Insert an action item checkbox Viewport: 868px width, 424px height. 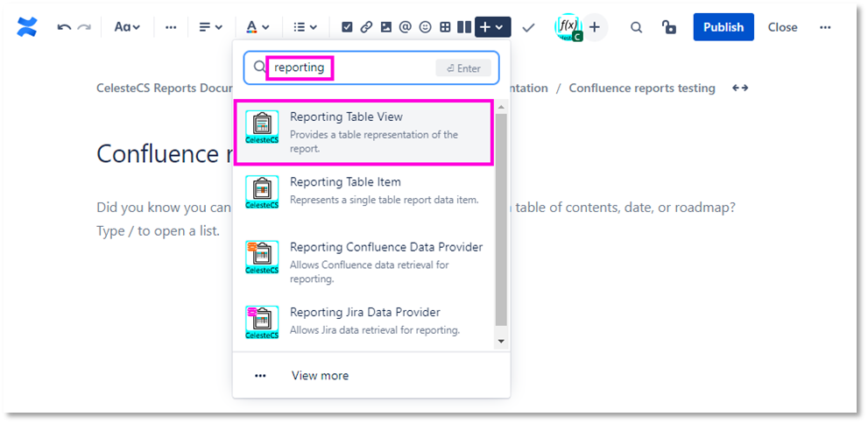point(347,27)
